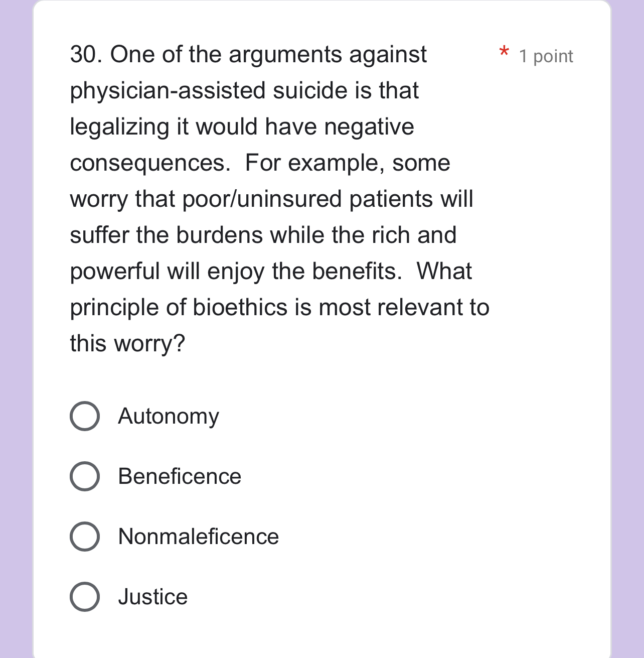Select the Autonomy radio button
Image resolution: width=644 pixels, height=658 pixels.
[x=84, y=416]
